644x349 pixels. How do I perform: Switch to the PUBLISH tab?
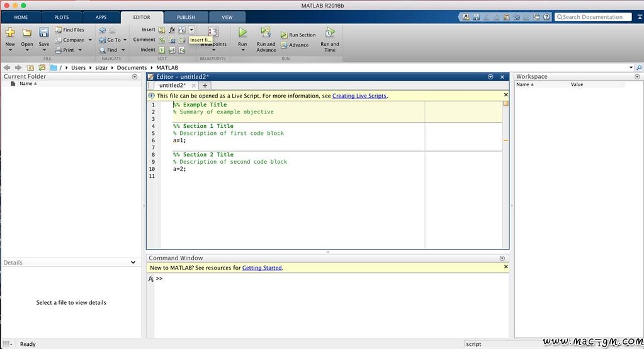click(186, 17)
